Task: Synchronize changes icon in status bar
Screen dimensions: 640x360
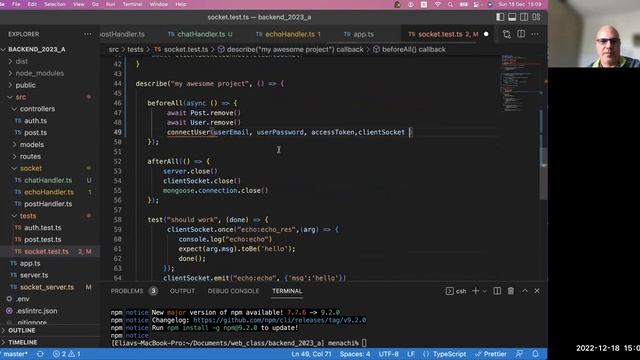Action: coord(40,354)
